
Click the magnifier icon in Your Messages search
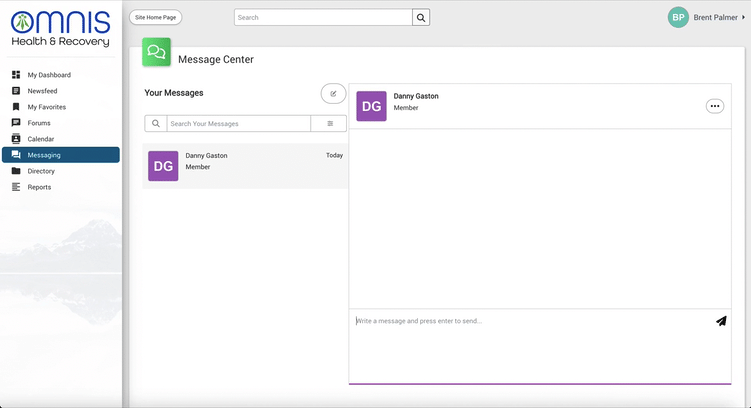155,123
